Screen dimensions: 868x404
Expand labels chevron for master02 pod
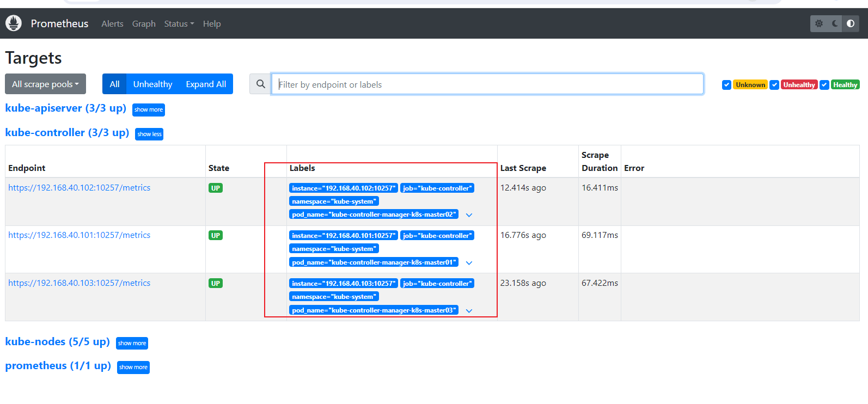[x=469, y=215]
